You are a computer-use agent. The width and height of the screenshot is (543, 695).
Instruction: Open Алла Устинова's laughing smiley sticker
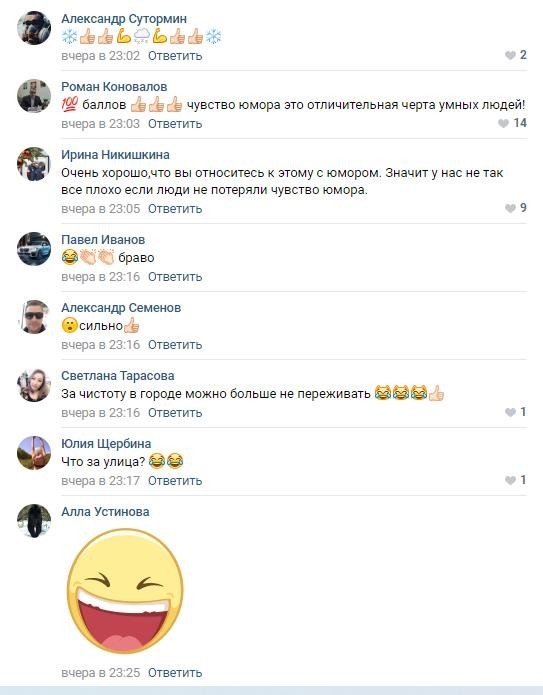click(x=125, y=591)
